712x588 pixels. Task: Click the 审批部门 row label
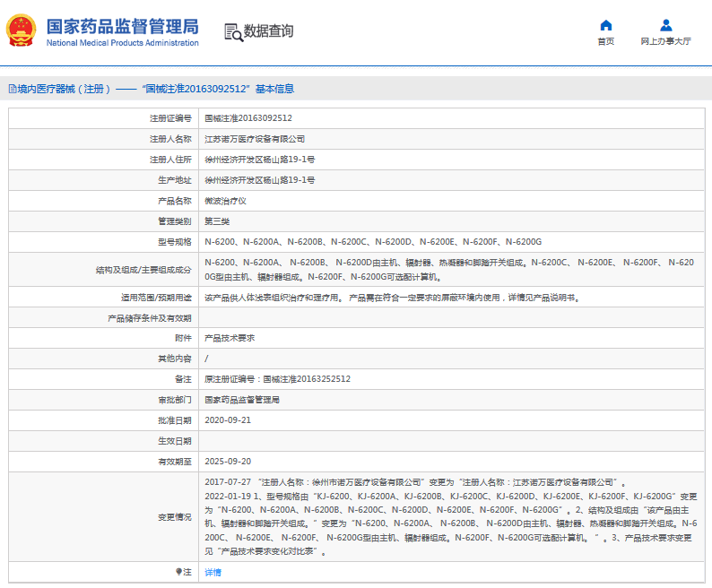[175, 400]
